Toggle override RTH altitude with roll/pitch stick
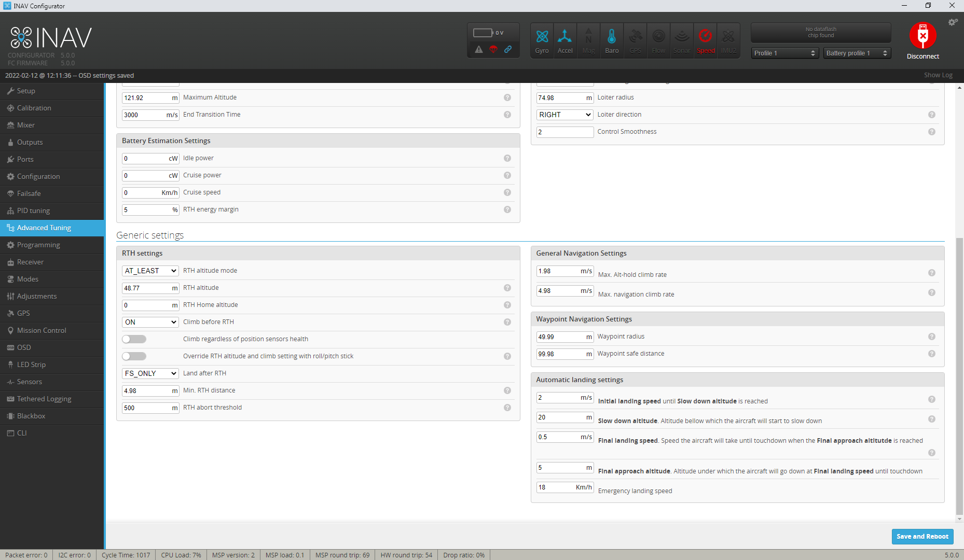The height and width of the screenshot is (560, 964). tap(134, 356)
